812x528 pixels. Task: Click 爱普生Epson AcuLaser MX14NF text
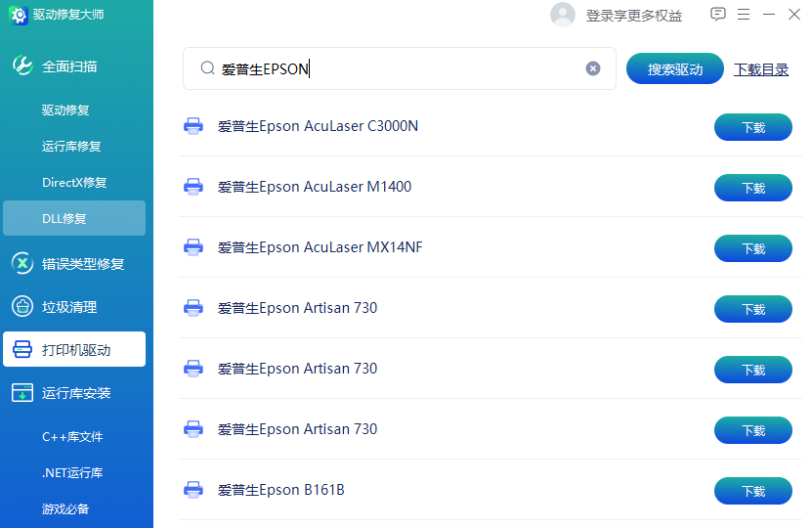tap(320, 247)
